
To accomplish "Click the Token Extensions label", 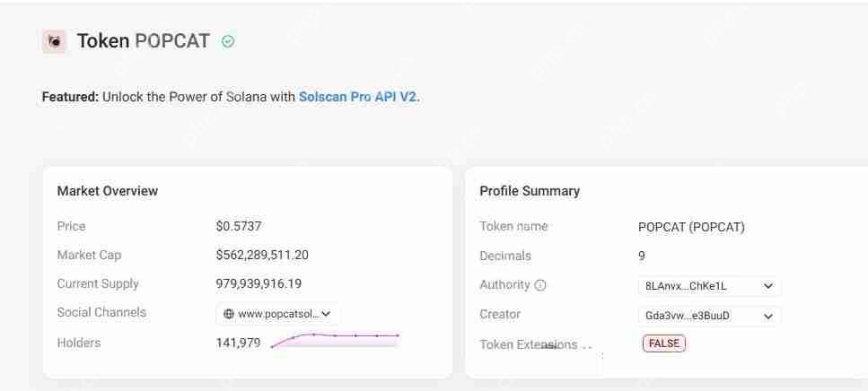I will pyautogui.click(x=529, y=344).
